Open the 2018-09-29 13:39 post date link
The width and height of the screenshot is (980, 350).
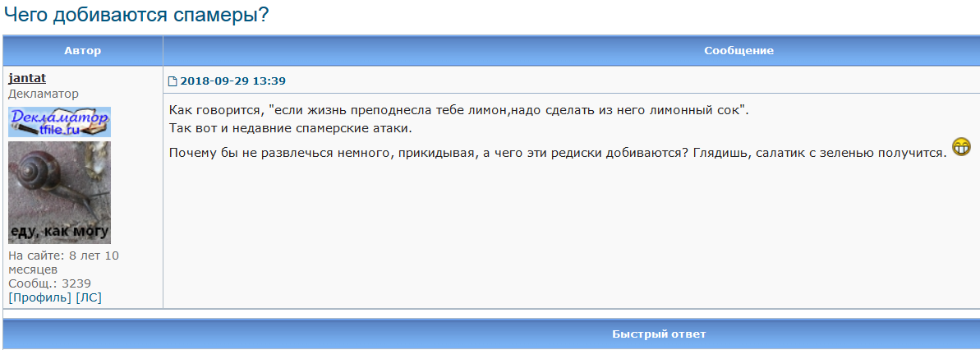coord(233,81)
